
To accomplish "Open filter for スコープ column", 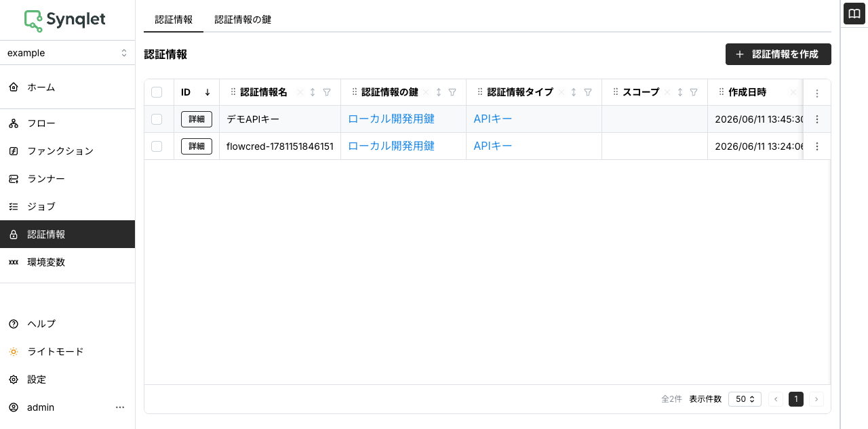I will click(x=694, y=92).
